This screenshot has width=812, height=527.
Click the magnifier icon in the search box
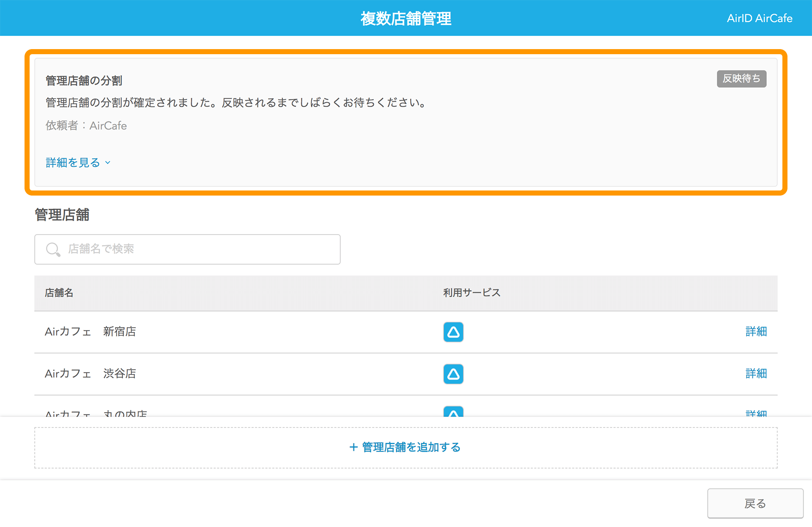pos(53,249)
